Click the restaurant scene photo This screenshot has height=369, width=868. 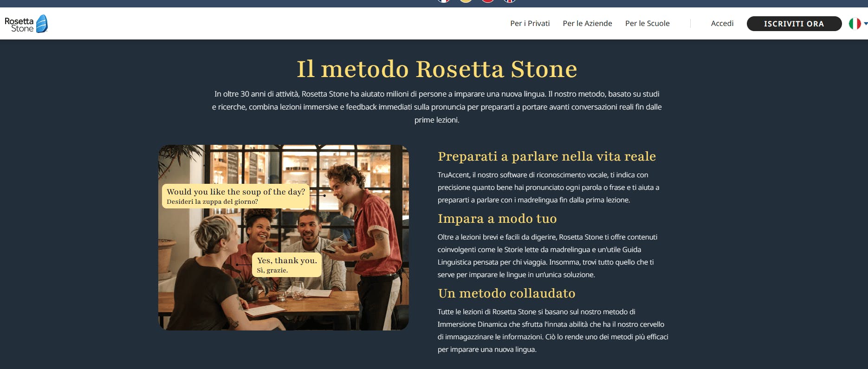tap(284, 238)
